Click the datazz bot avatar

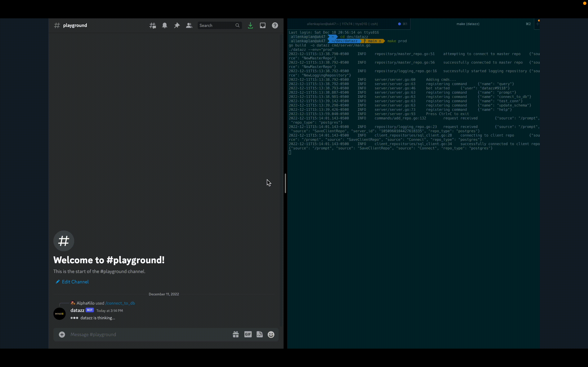(60, 314)
